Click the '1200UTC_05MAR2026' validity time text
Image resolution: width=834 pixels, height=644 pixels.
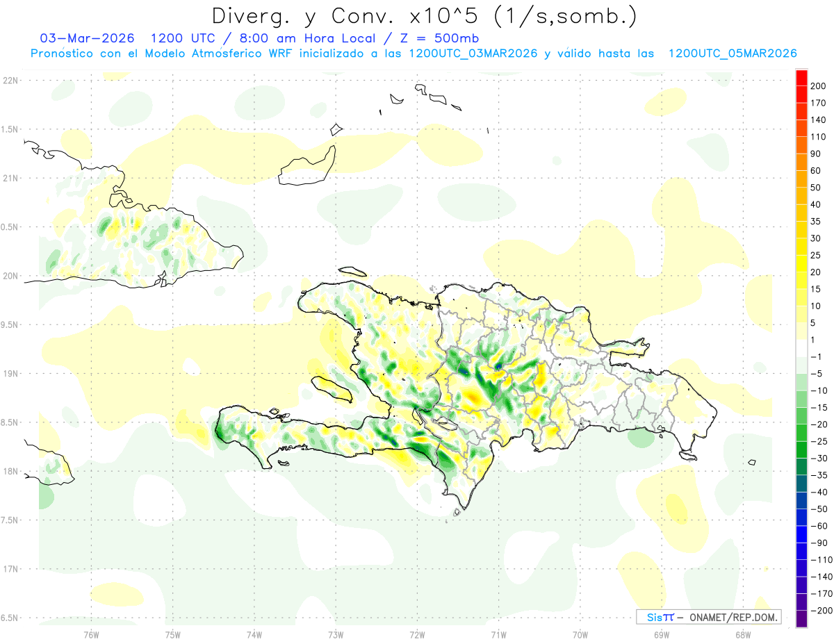(x=733, y=53)
